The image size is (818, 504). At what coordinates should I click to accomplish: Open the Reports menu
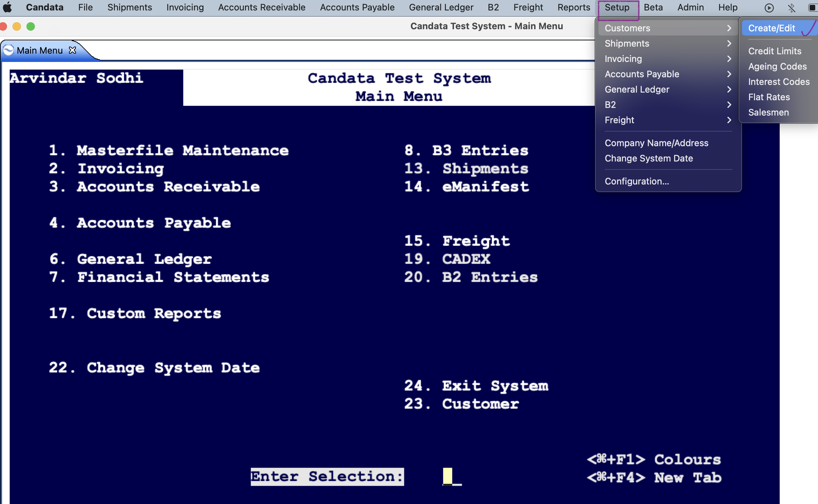pyautogui.click(x=574, y=7)
